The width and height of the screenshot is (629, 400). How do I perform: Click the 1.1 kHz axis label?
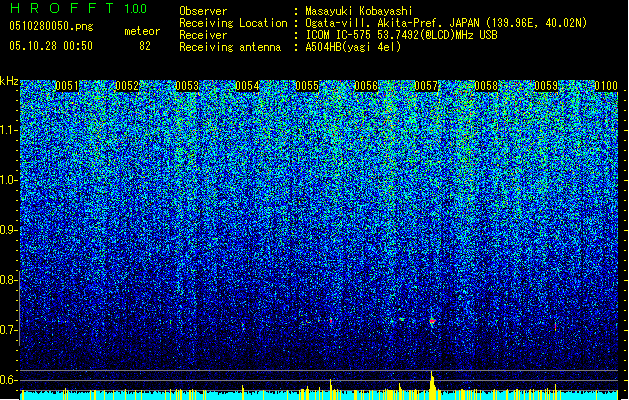coord(8,130)
